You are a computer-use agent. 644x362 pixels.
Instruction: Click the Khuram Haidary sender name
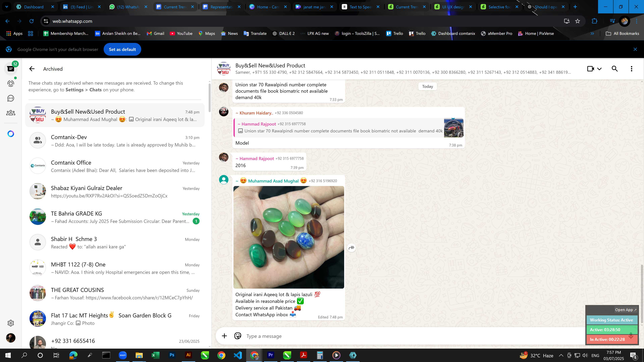point(255,113)
